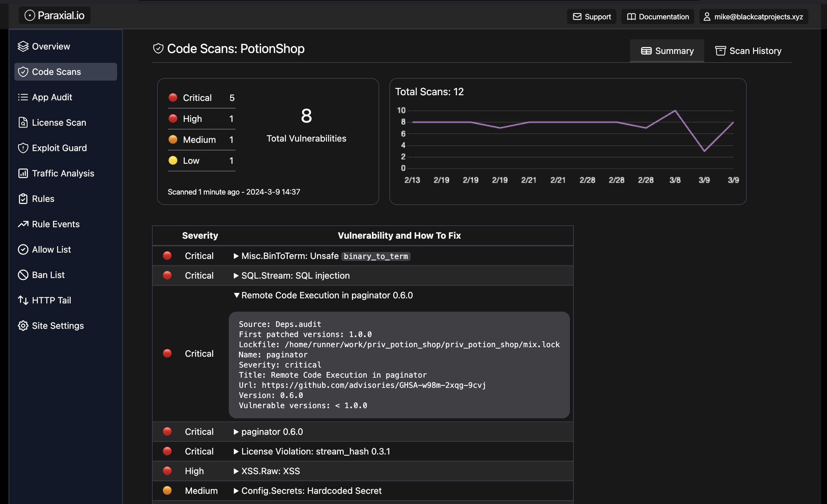
Task: Click the Support envelope icon
Action: (577, 17)
